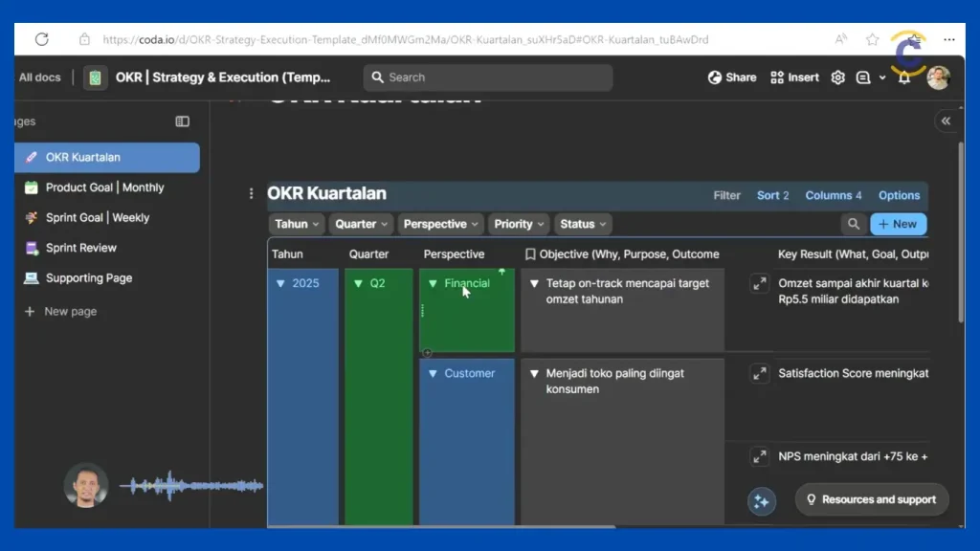
Task: Open the settings gear icon
Action: tap(838, 77)
